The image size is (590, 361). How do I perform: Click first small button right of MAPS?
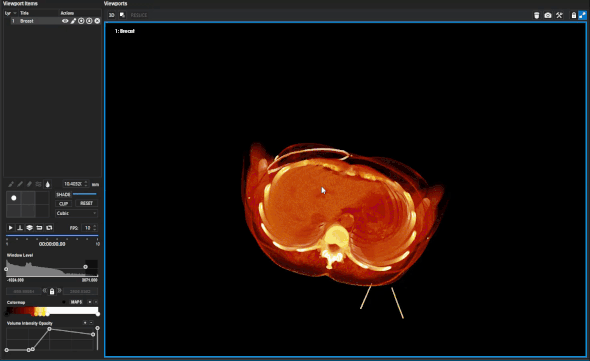tap(90, 302)
